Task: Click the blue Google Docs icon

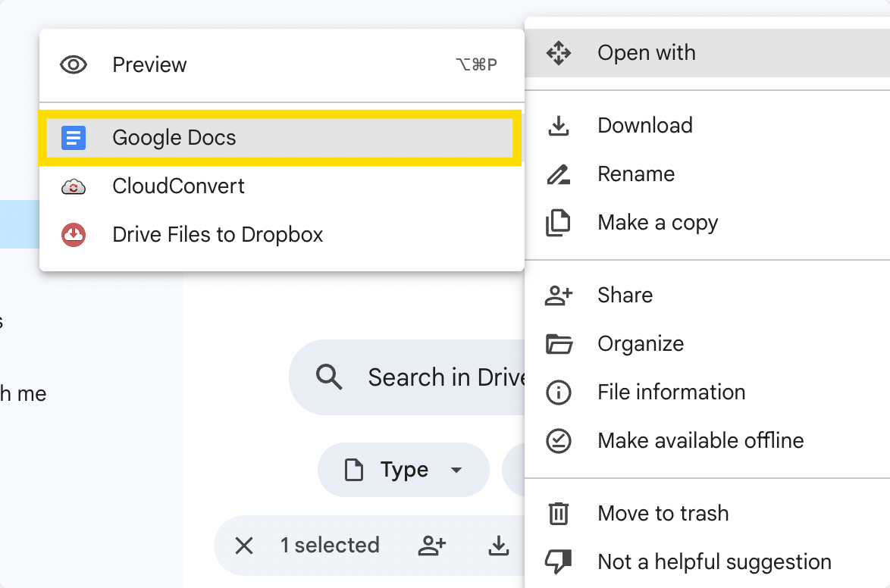Action: tap(74, 138)
